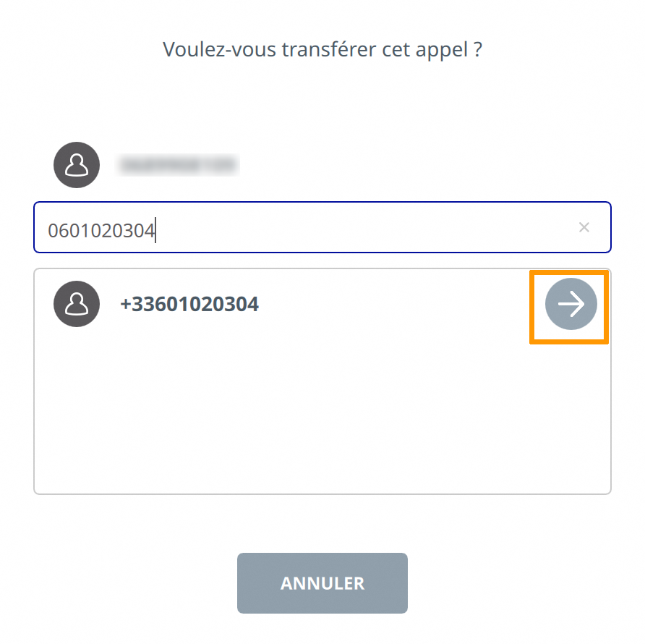This screenshot has height=644, width=645.
Task: Clear the phone number field with X
Action: coord(584,227)
